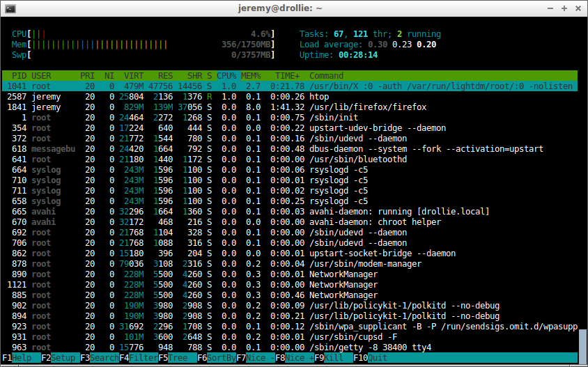Sort by the CPU% column header
The width and height of the screenshot is (588, 367).
click(226, 76)
